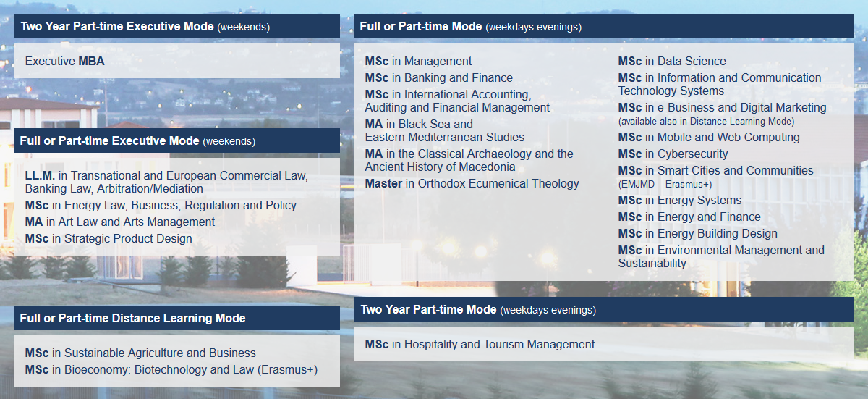
Task: Open MSc in Sustainable Agriculture and Business
Action: click(140, 353)
